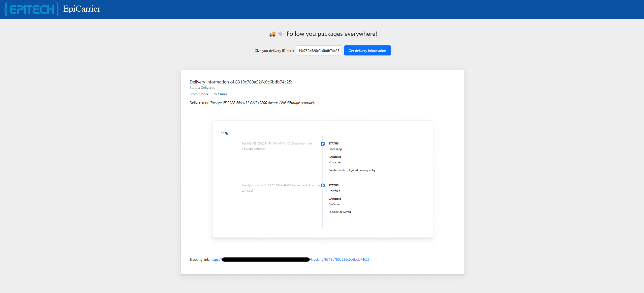644x293 pixels.
Task: Click the airplane emoji beside the truck
Action: point(281,34)
